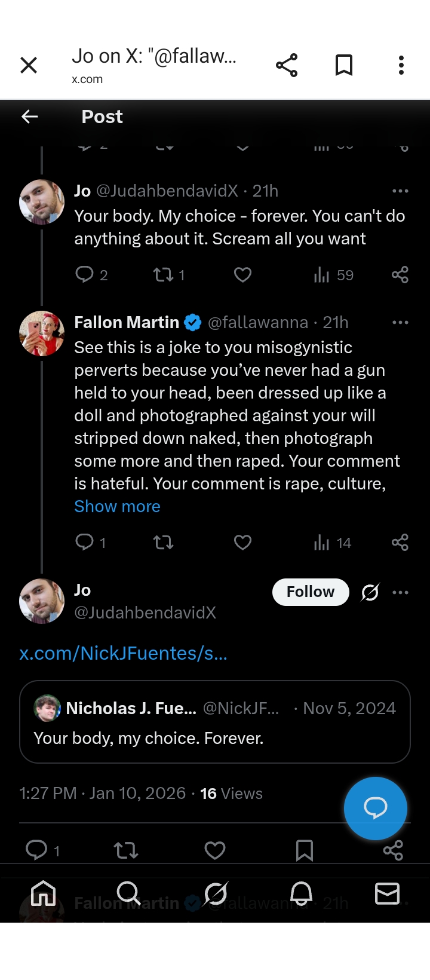Expand Fallon Martin's post with Show more
This screenshot has width=430, height=980.
click(117, 507)
